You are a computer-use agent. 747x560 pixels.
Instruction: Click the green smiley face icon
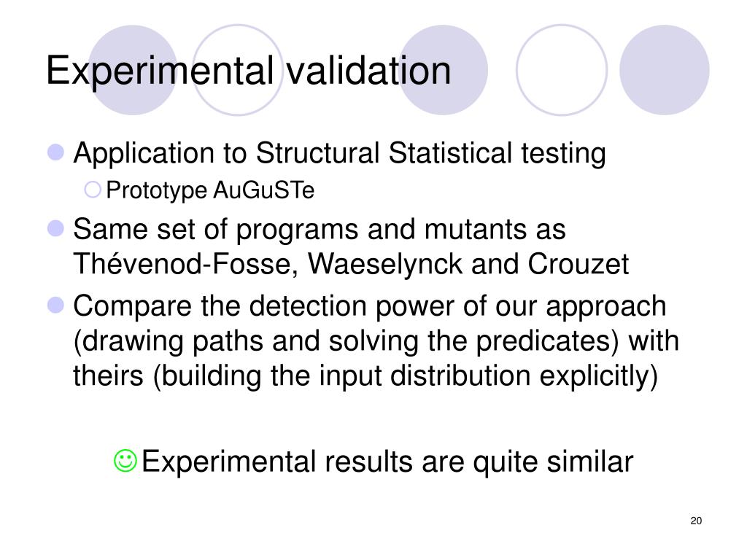125,461
